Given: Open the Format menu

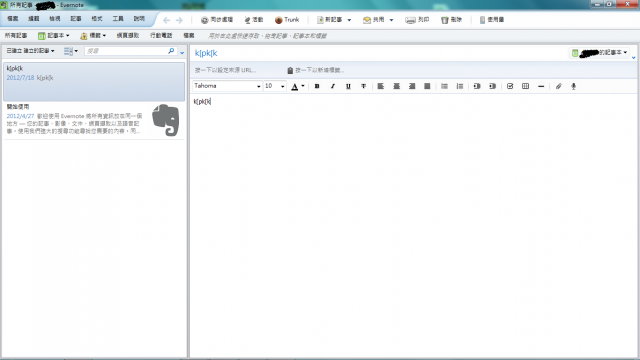Looking at the screenshot, I should (97, 19).
